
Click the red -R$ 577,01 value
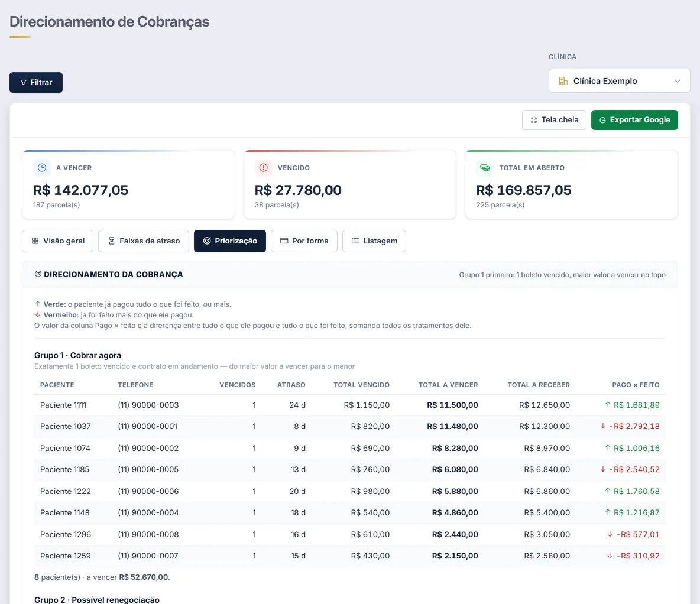(638, 535)
